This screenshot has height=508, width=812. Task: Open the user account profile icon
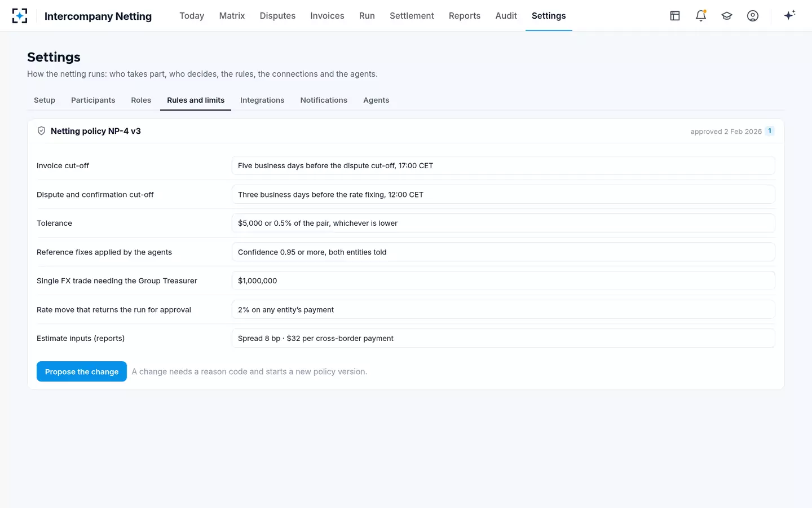pos(753,16)
